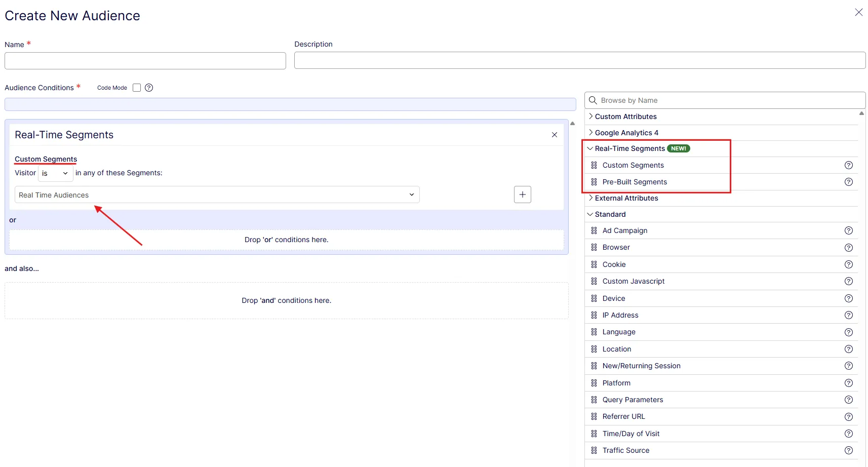Open help for Ad Campaign
868x467 pixels.
click(849, 230)
